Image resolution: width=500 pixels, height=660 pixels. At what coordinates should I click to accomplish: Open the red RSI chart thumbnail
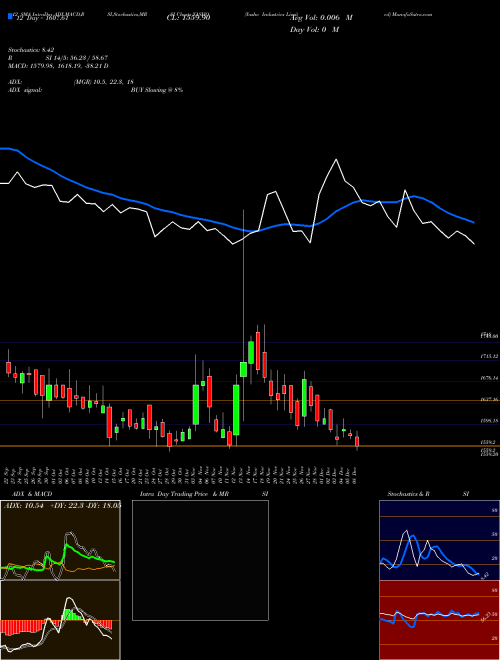(x=439, y=620)
